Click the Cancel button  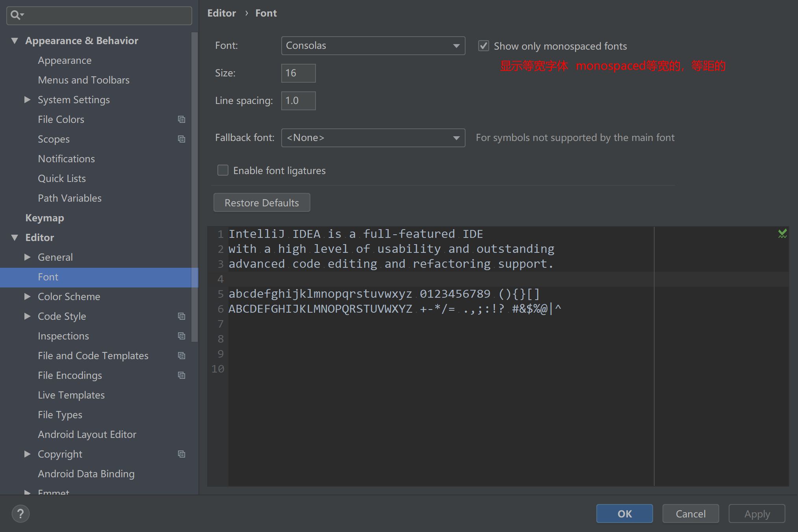[x=690, y=514]
